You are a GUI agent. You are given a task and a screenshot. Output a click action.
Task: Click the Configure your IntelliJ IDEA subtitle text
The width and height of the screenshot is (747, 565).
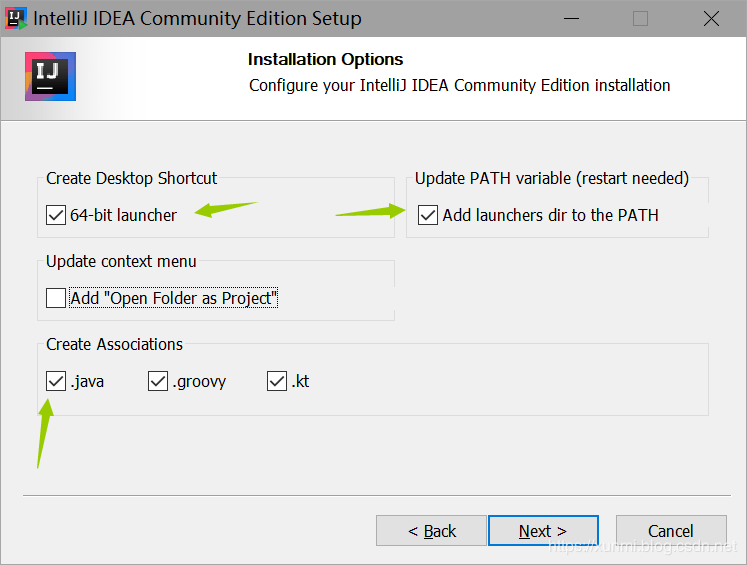tap(459, 85)
